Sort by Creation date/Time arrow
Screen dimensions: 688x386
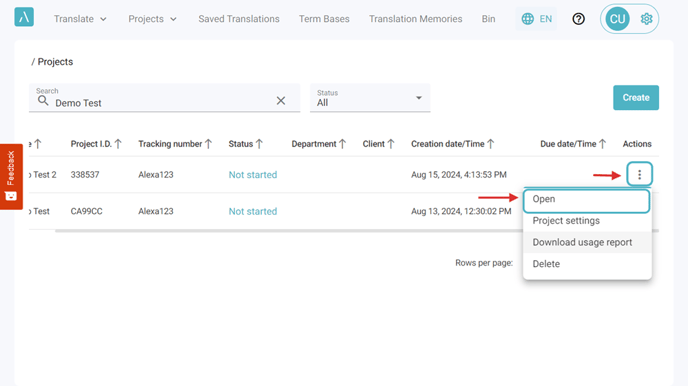[491, 144]
